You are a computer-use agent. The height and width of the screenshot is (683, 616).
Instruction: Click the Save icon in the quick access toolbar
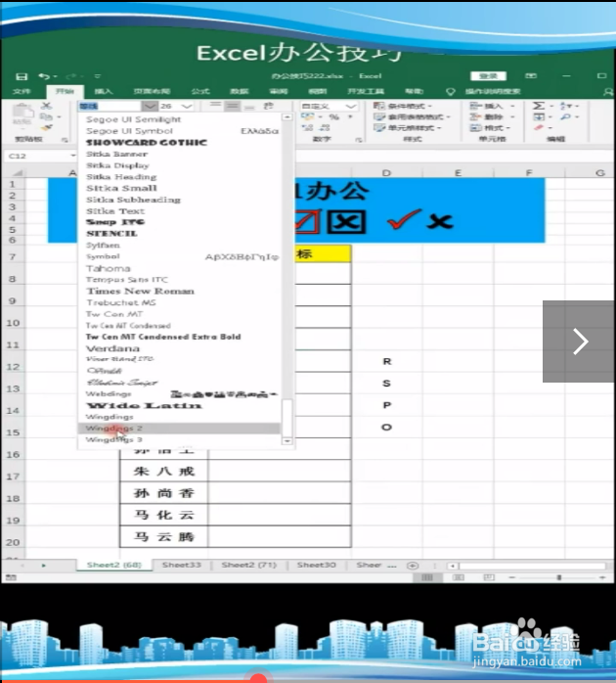(x=22, y=76)
